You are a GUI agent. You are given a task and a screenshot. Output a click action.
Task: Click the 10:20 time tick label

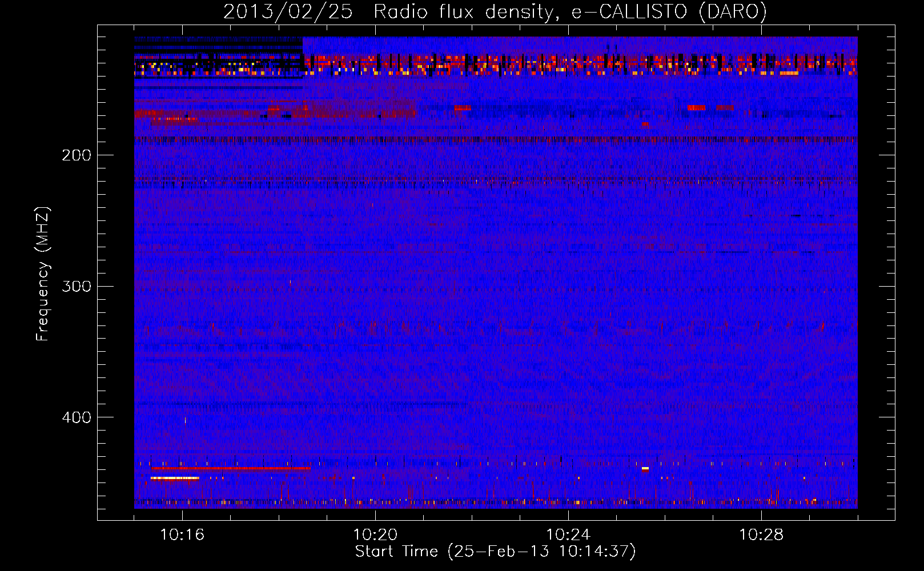(x=375, y=534)
